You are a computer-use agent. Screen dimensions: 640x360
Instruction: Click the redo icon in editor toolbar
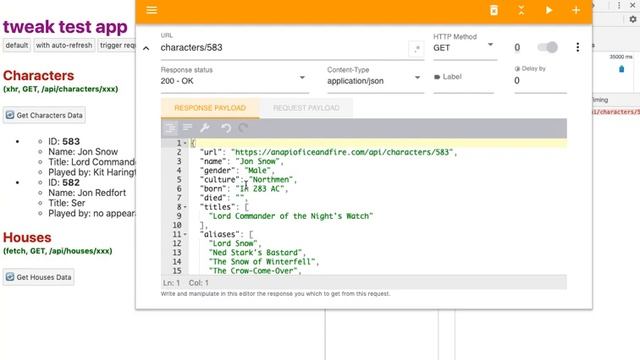pyautogui.click(x=243, y=128)
